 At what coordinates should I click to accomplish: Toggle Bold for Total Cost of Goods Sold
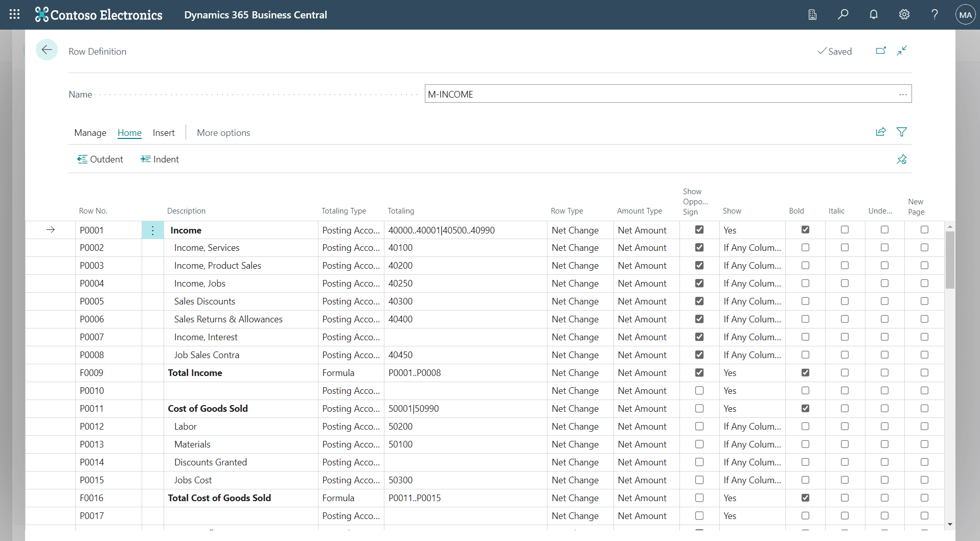(x=805, y=498)
